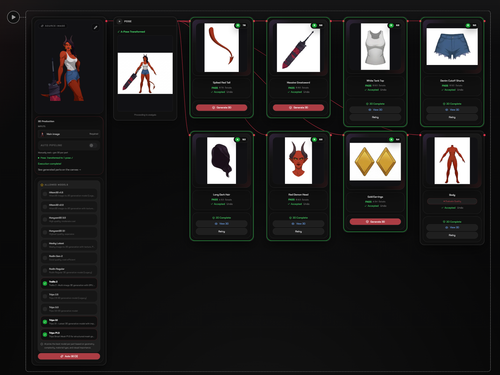Toggle the Auto Pipeline switch
Screen dimensions: 500x375
click(x=93, y=145)
